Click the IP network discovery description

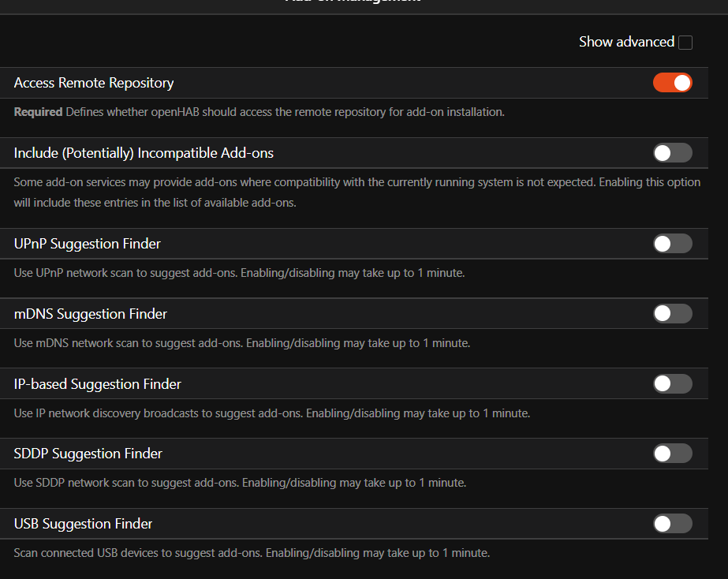[x=272, y=413]
